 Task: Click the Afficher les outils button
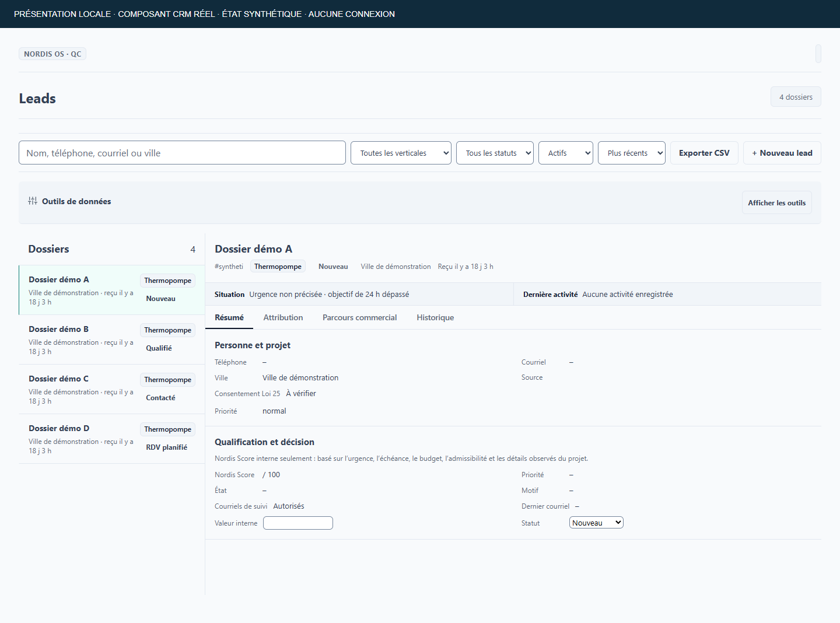[777, 202]
